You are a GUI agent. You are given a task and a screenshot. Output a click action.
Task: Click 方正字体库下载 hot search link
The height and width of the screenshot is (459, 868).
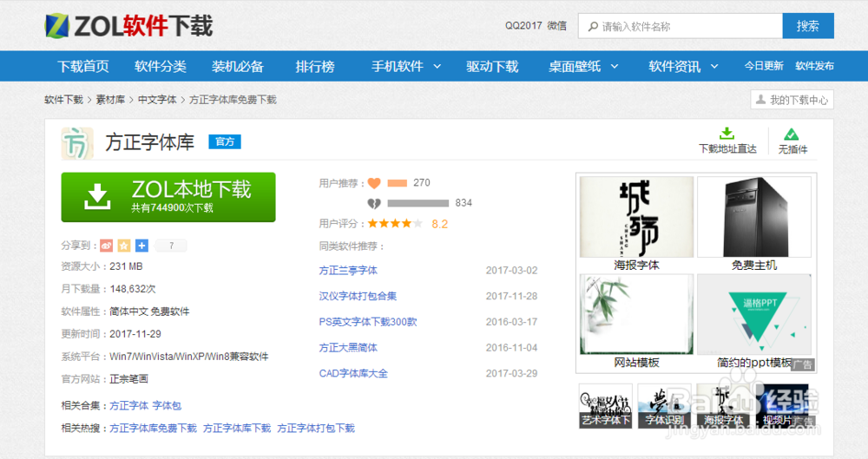pos(237,428)
